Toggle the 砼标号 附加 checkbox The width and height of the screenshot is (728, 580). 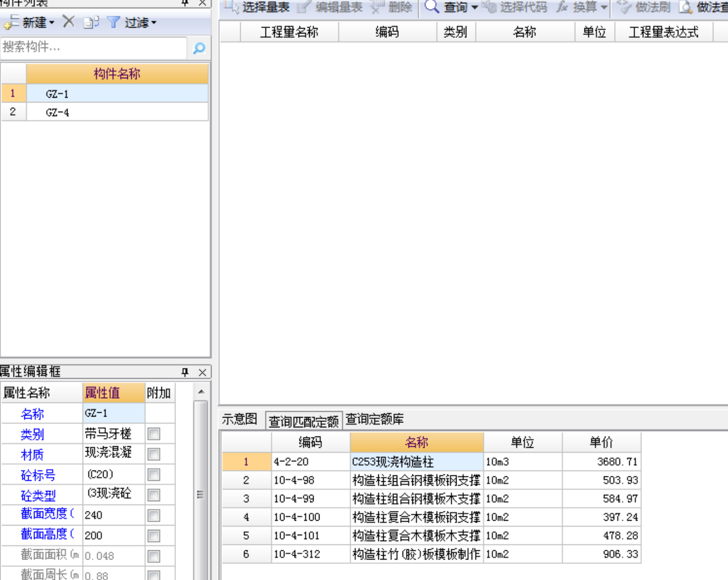click(154, 475)
